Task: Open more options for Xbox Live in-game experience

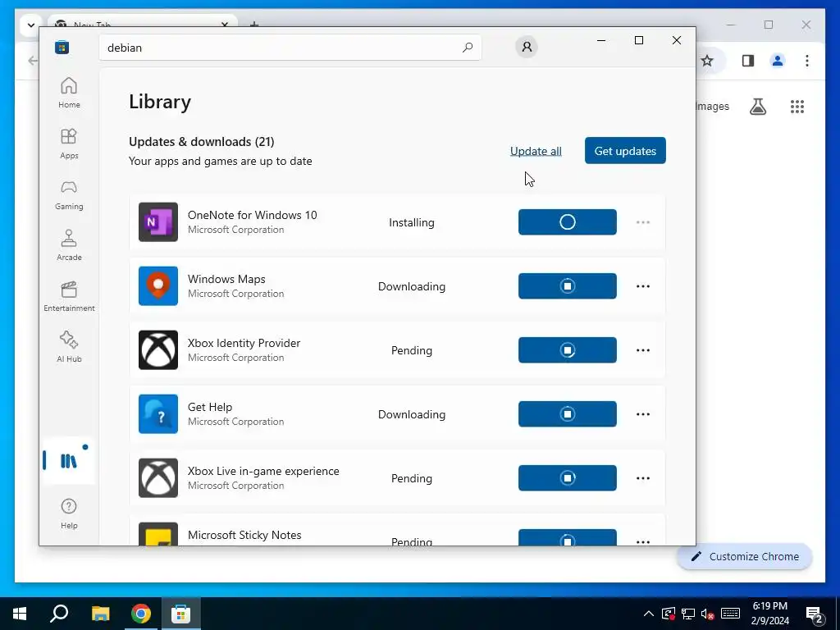Action: click(x=643, y=478)
